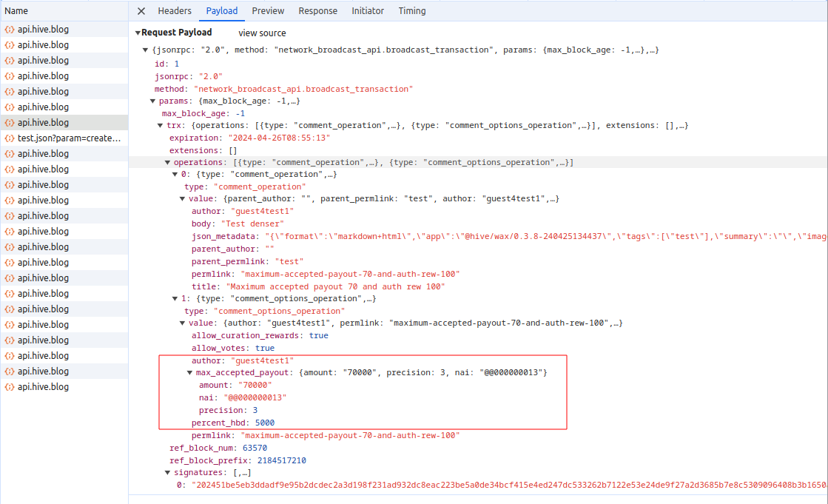Switch to the Headers tab
The height and width of the screenshot is (504, 828).
tap(175, 11)
